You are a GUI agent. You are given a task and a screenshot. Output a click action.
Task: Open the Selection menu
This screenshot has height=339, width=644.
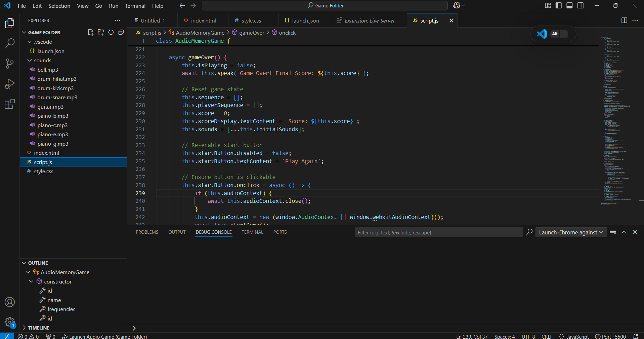click(x=59, y=6)
